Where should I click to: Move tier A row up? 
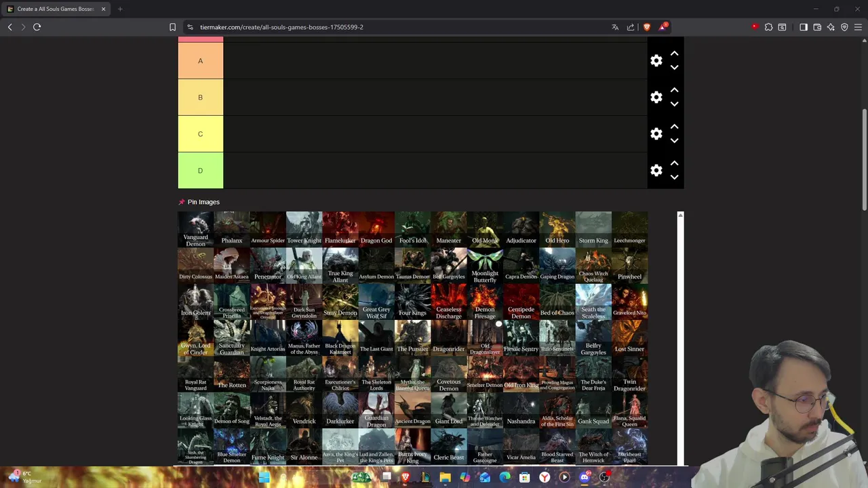coord(674,53)
